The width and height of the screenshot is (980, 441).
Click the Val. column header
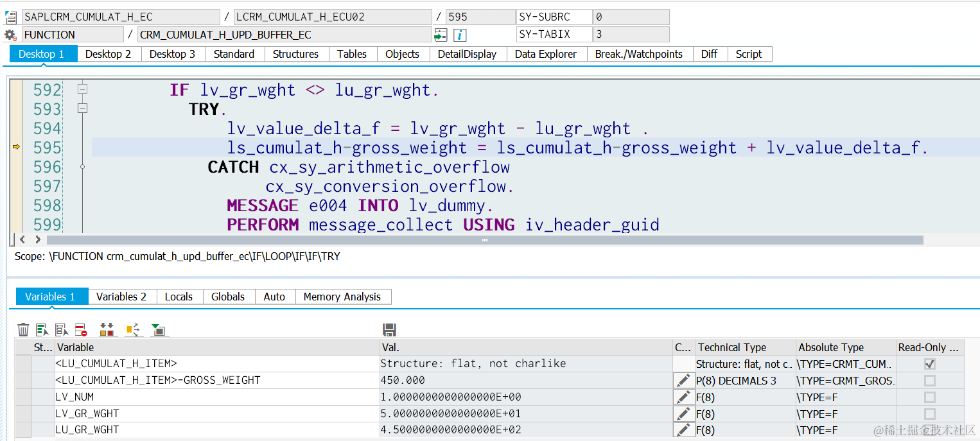[x=525, y=347]
